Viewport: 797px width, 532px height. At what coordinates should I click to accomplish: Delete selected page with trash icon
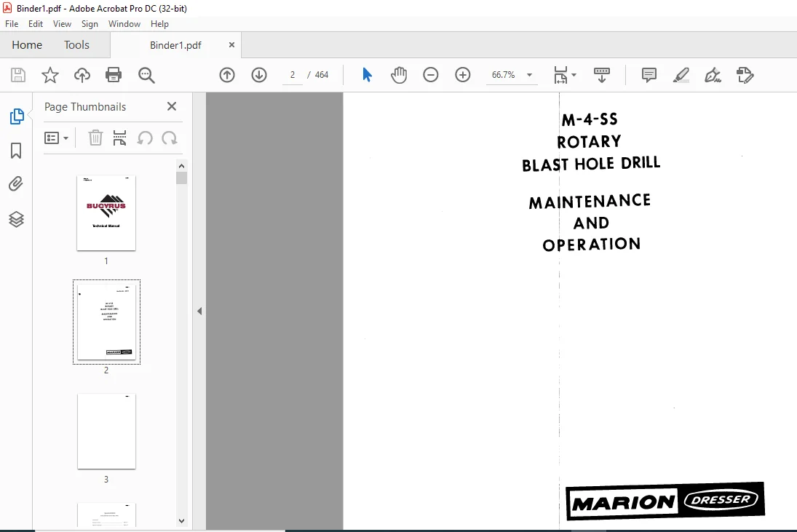coord(95,138)
